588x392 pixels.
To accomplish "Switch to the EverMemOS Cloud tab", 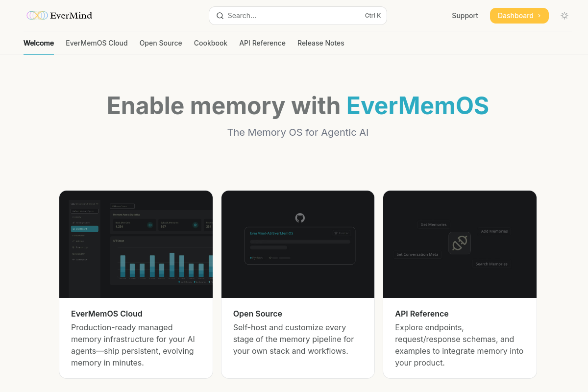I will 97,43.
